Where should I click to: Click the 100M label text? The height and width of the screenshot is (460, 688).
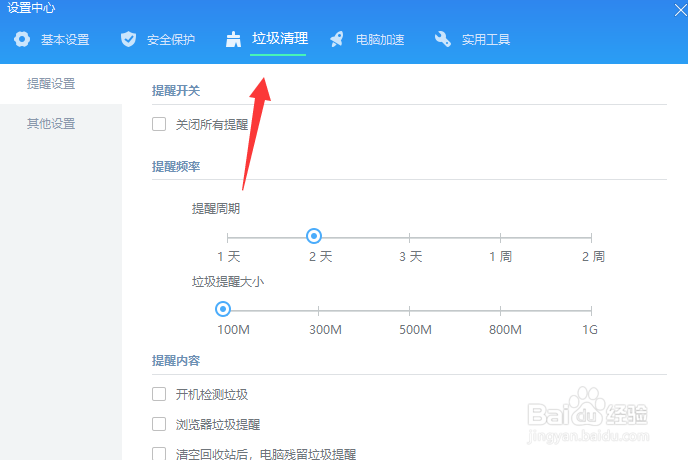tap(233, 329)
